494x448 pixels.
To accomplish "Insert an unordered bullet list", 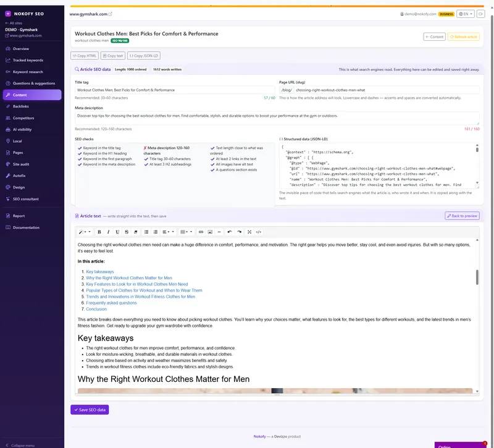I will (146, 232).
